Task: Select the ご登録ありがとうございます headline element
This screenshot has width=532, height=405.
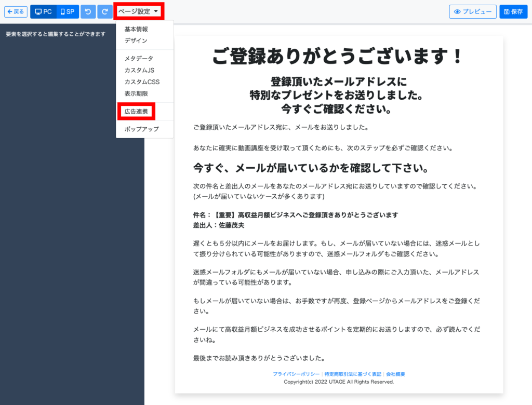Action: pyautogui.click(x=338, y=56)
